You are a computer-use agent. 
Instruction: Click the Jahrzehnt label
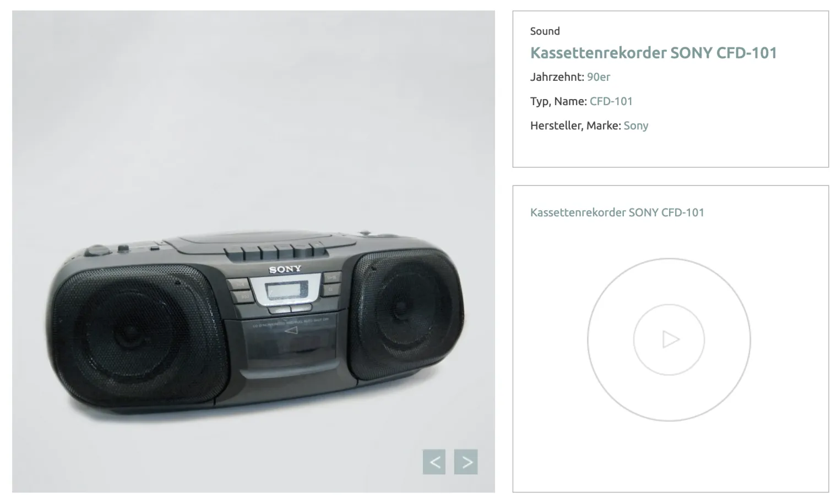557,77
